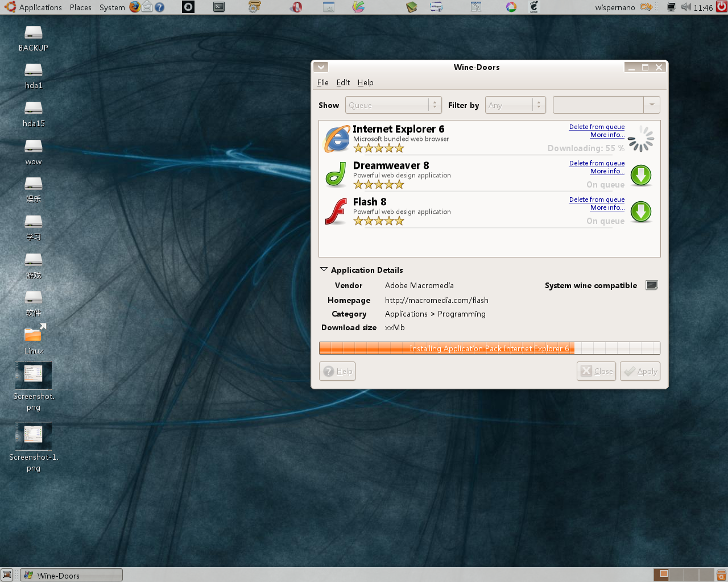Open the MPlayer launcher in the panel
Viewport: 728px width, 582px height.
coord(436,7)
